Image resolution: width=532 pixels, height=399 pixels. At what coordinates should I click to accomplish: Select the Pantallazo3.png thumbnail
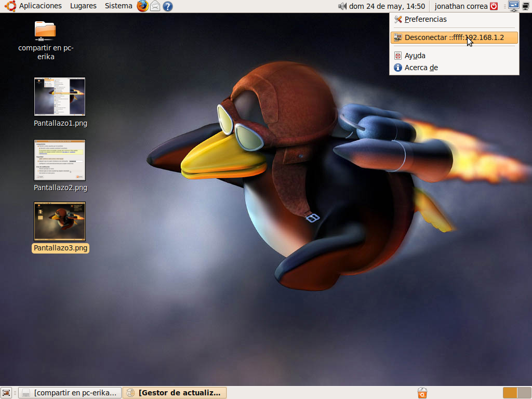(x=60, y=221)
